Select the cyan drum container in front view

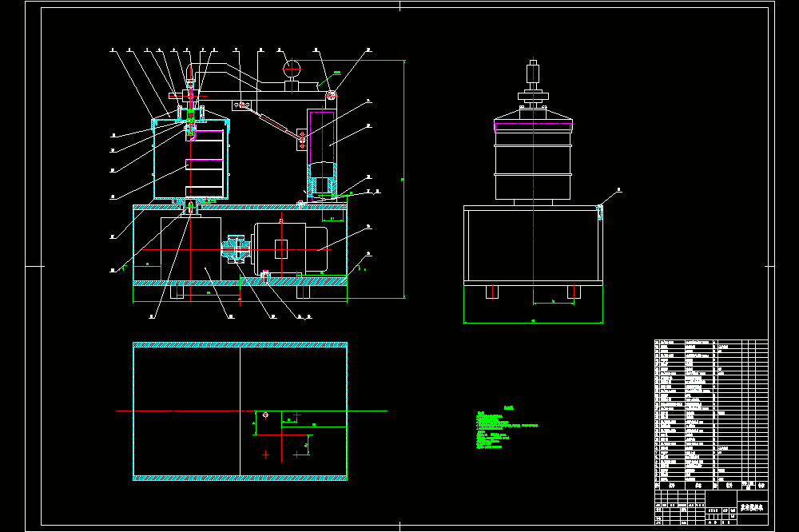coord(191,159)
